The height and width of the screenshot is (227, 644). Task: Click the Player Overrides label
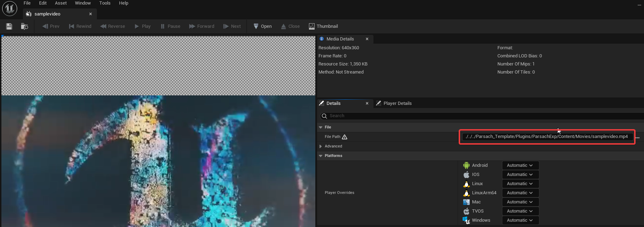(x=339, y=193)
